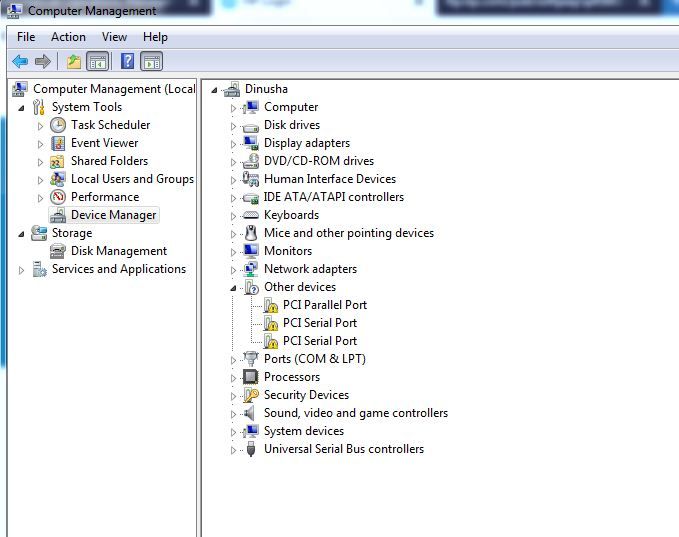Click the PCI Parallel Port warning icon
Image resolution: width=679 pixels, height=537 pixels.
pyautogui.click(x=271, y=305)
